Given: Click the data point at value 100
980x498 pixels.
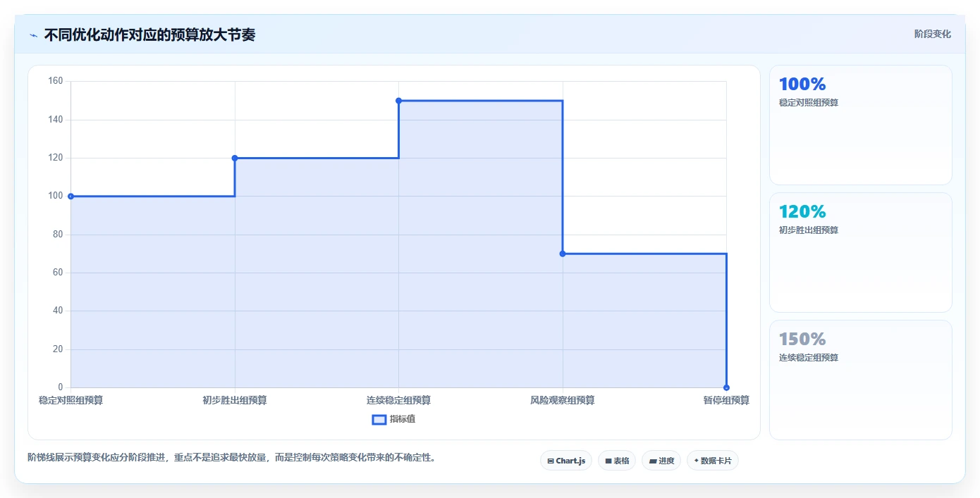Looking at the screenshot, I should [71, 197].
